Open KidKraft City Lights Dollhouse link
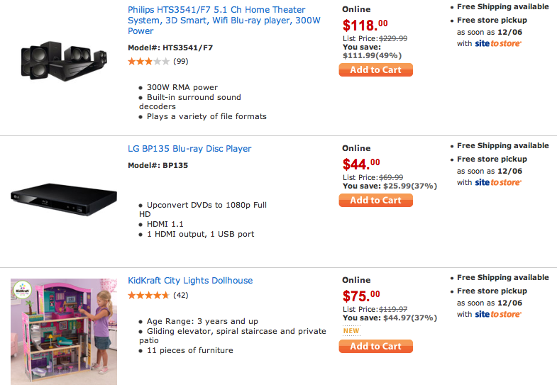 190,281
